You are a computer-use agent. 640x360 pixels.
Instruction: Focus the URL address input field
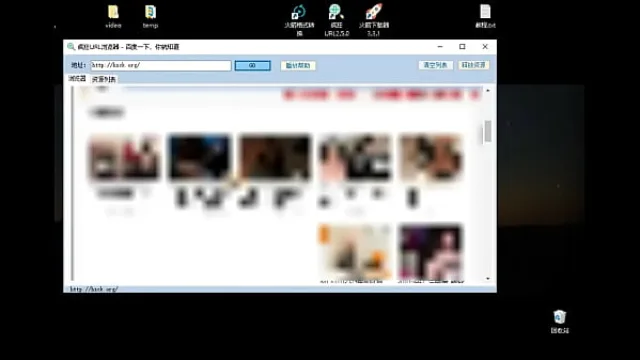[161, 65]
